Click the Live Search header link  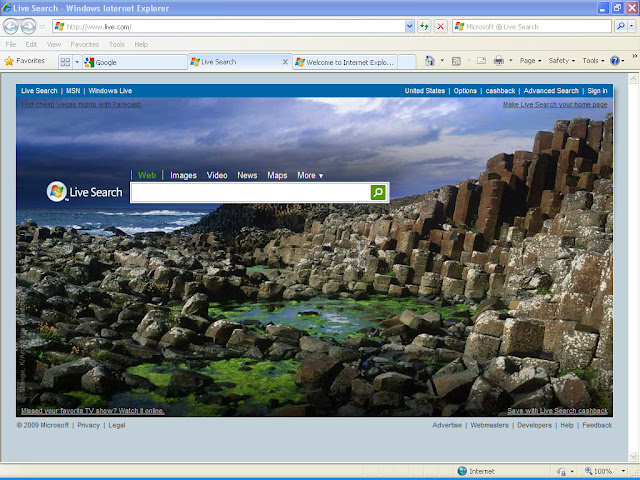39,91
